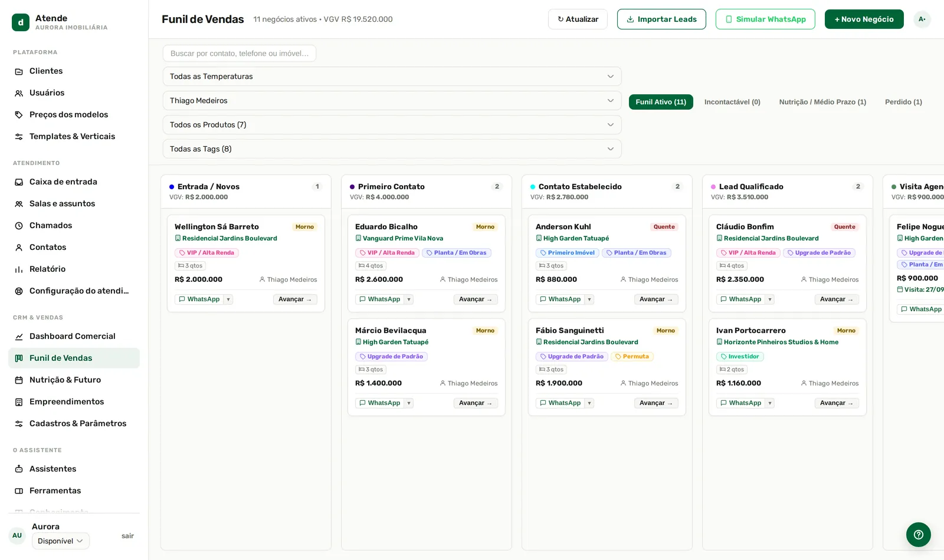Viewport: 944px width, 560px height.
Task: Open Salas e assuntos
Action: pos(74,203)
